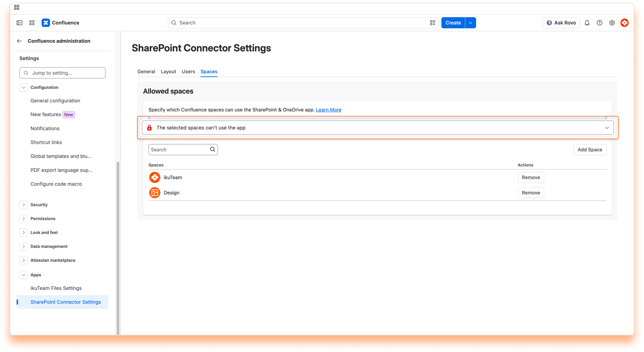
Task: Switch to the Users tab
Action: pyautogui.click(x=188, y=71)
